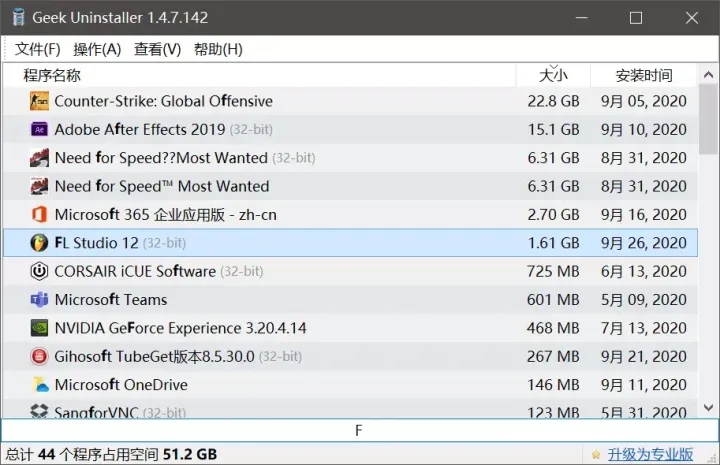Click the 7月 13, 2020 install date
The width and height of the screenshot is (720, 465).
tap(644, 328)
